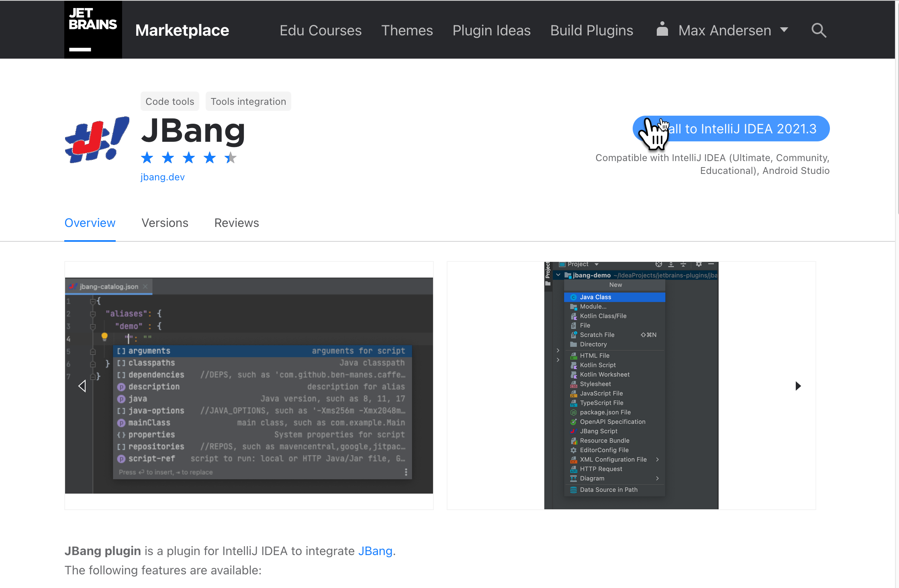Viewport: 899px width, 588px height.
Task: Select java-options completion suggestion
Action: click(x=263, y=411)
